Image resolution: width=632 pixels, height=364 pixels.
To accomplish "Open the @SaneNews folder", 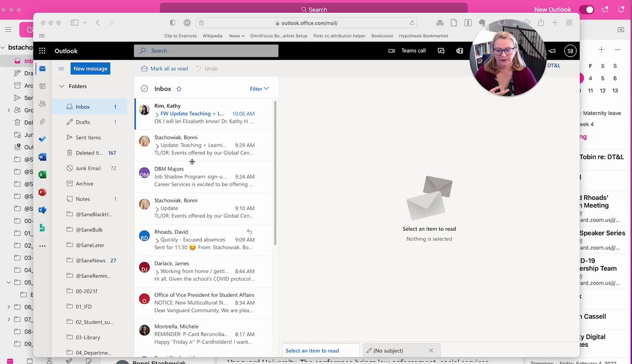I will (89, 260).
